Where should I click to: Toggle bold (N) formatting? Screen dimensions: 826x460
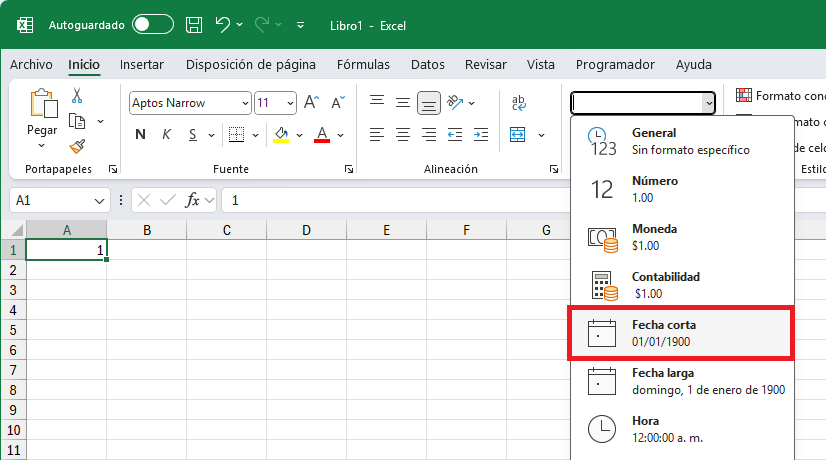[x=140, y=134]
